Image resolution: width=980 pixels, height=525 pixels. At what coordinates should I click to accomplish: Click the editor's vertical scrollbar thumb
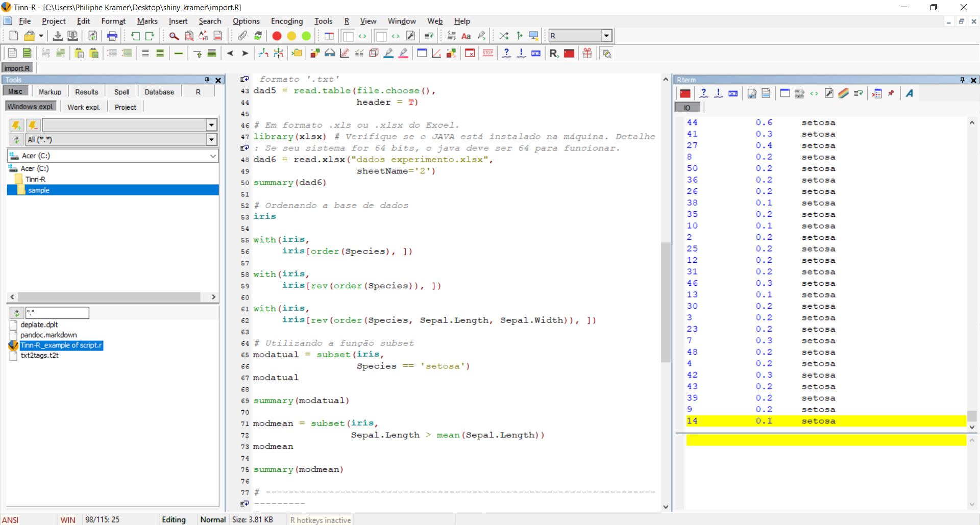coord(666,302)
